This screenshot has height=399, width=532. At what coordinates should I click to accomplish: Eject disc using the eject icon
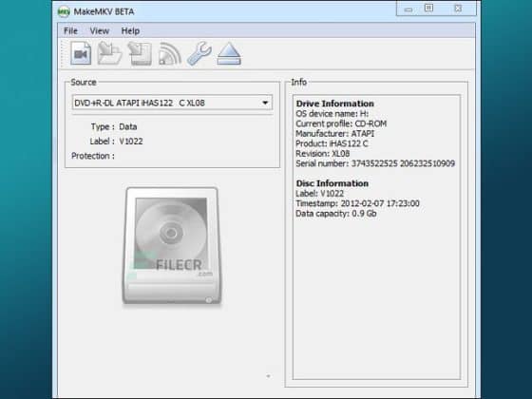(x=229, y=53)
